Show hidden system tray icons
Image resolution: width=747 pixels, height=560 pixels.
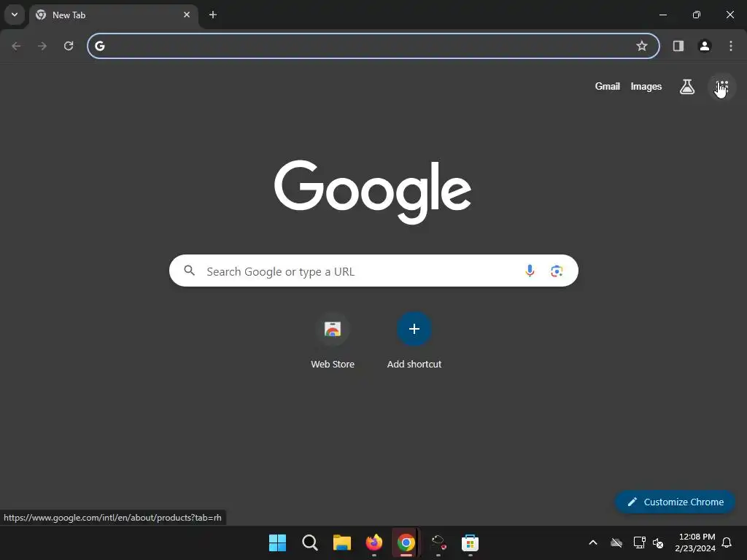click(593, 542)
